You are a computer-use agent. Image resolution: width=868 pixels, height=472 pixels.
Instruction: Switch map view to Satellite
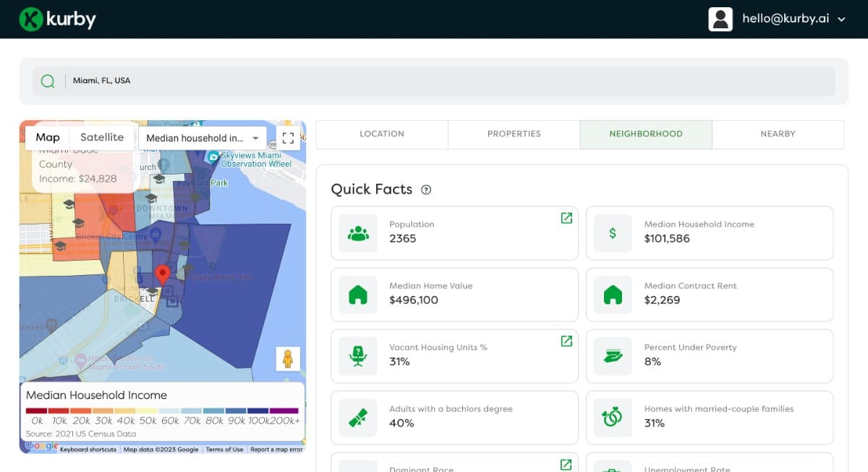tap(102, 138)
